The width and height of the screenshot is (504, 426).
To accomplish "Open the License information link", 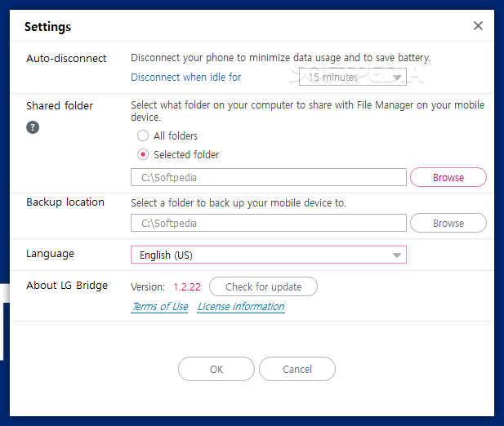I will coord(241,307).
